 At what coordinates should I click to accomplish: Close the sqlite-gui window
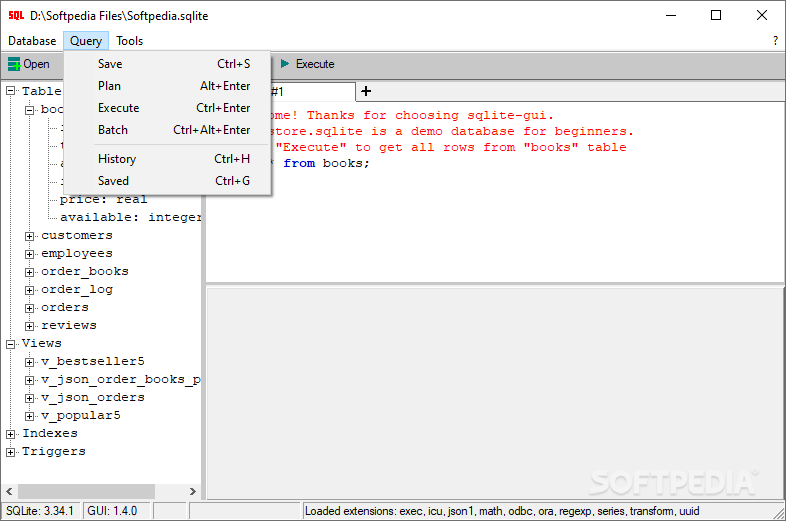761,16
